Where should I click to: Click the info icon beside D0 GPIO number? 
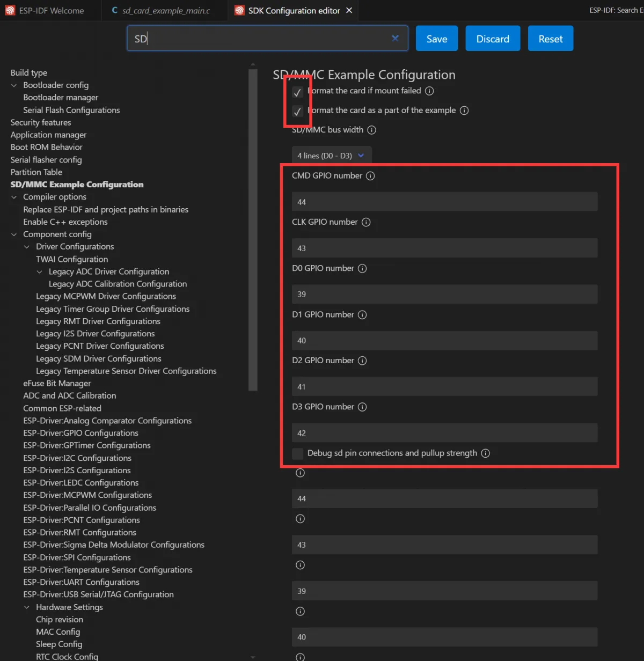point(362,268)
